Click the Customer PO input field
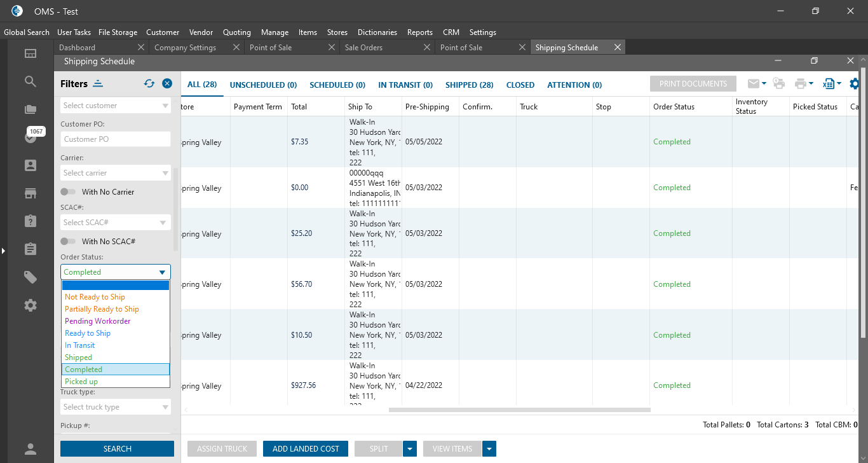The image size is (868, 463). pyautogui.click(x=116, y=139)
